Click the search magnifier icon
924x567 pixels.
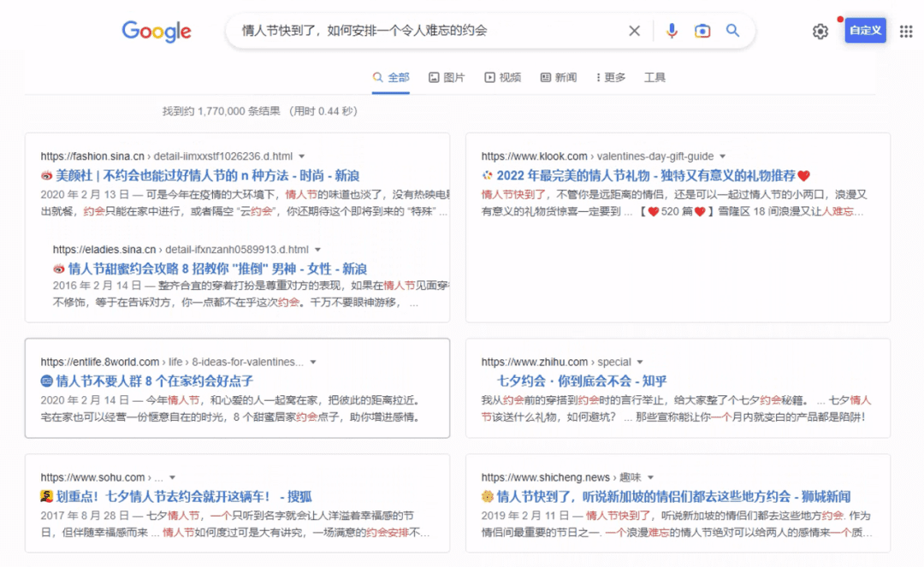pos(732,30)
